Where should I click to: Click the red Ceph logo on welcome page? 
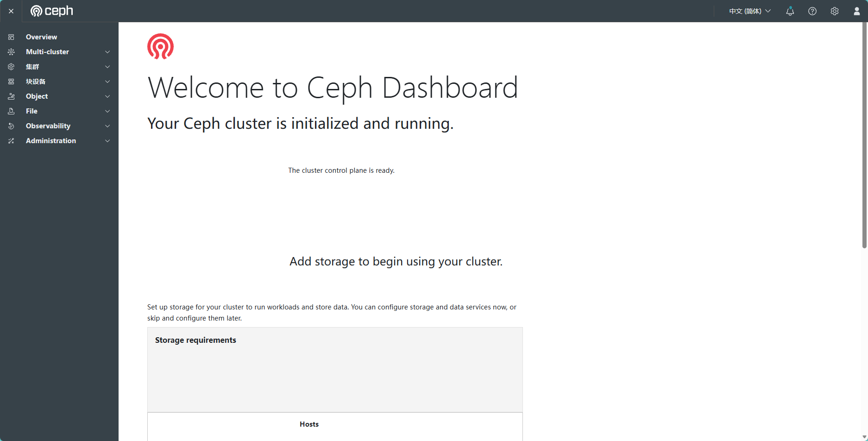coord(160,46)
